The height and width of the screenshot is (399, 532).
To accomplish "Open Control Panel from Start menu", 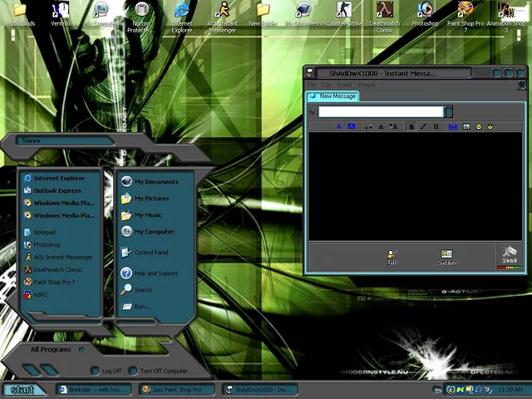I will point(145,253).
